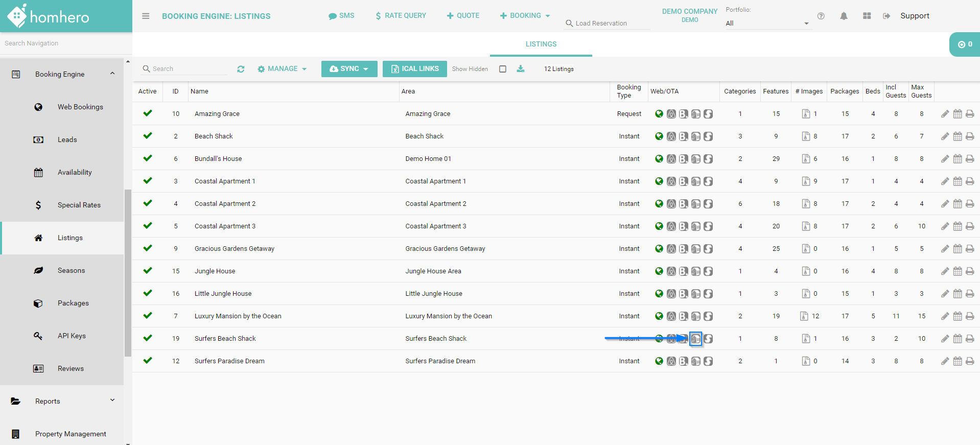Click the web globe icon for Bundall's House
Image resolution: width=980 pixels, height=445 pixels.
coord(659,159)
